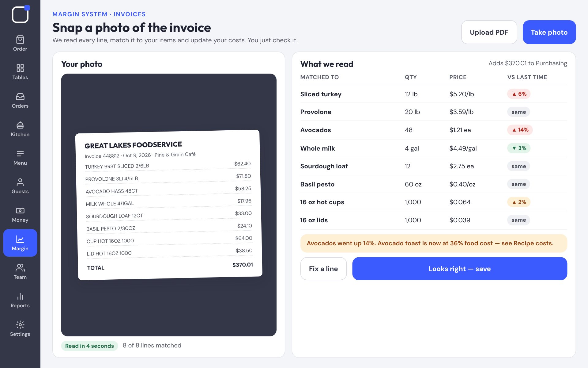588x368 pixels.
Task: Click the Upload PDF button
Action: (489, 32)
